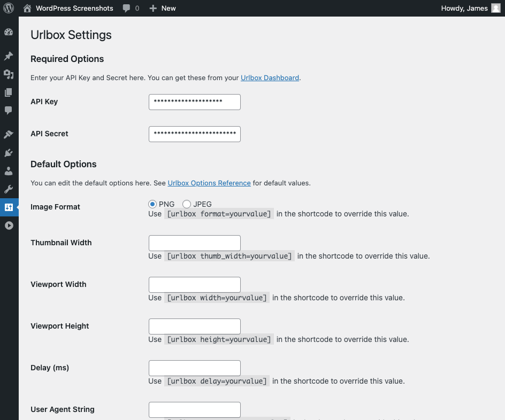505x420 pixels.
Task: Open the admin bar comments counter
Action: tap(131, 8)
